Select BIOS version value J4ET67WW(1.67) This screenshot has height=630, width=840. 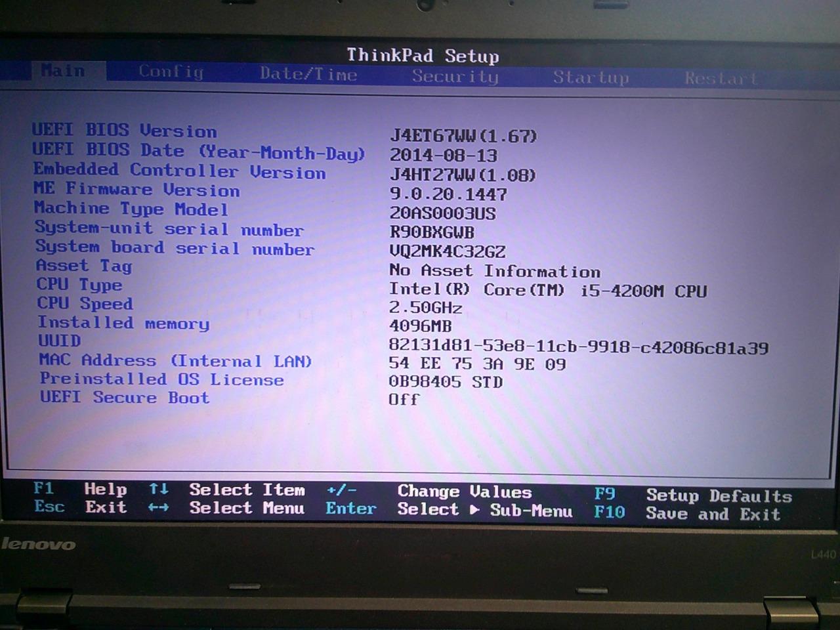[x=463, y=136]
